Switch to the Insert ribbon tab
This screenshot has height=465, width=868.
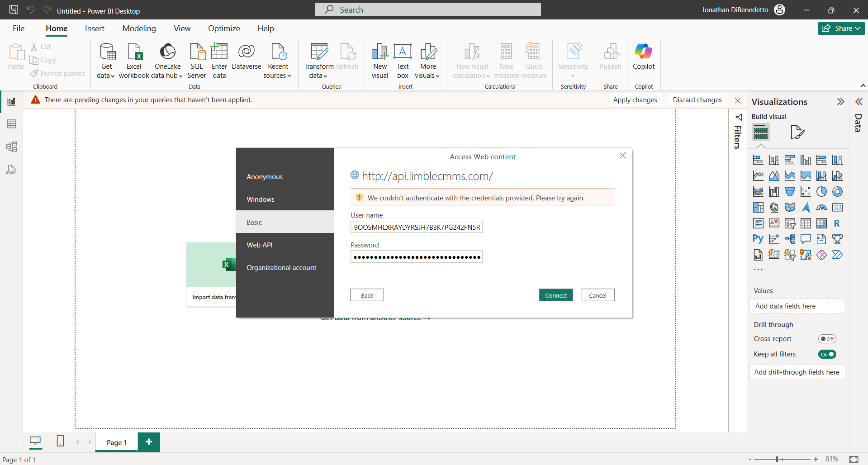click(x=95, y=28)
